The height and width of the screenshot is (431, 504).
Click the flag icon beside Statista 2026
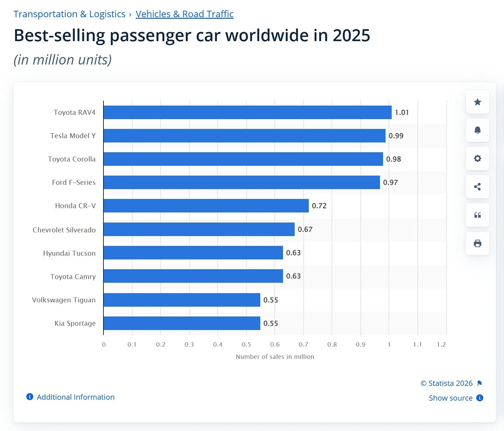click(479, 383)
